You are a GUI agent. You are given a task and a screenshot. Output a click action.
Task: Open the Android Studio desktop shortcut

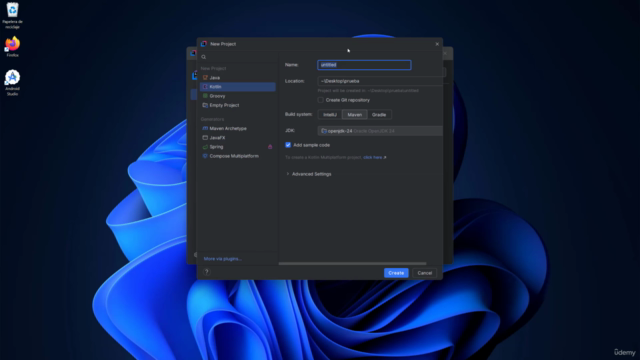tap(12, 83)
